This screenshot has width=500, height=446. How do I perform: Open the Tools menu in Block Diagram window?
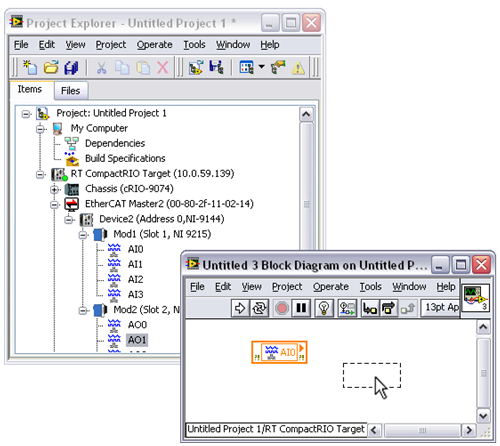pos(370,287)
